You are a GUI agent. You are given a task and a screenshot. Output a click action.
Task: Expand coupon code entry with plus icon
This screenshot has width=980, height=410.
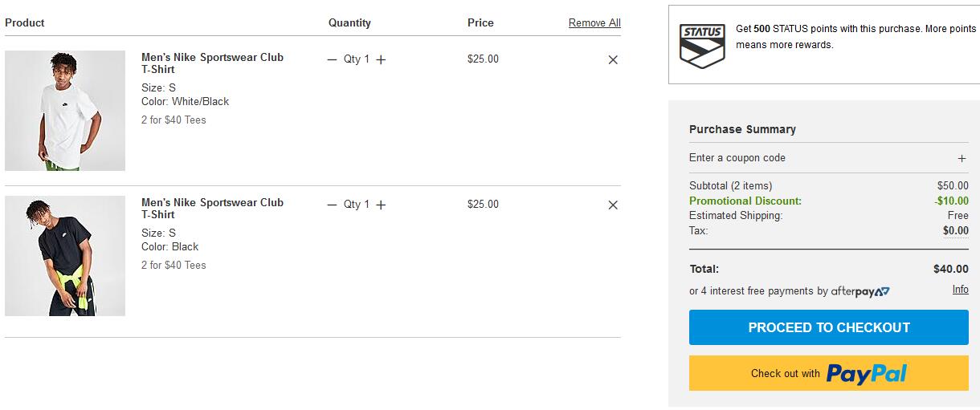(x=962, y=158)
